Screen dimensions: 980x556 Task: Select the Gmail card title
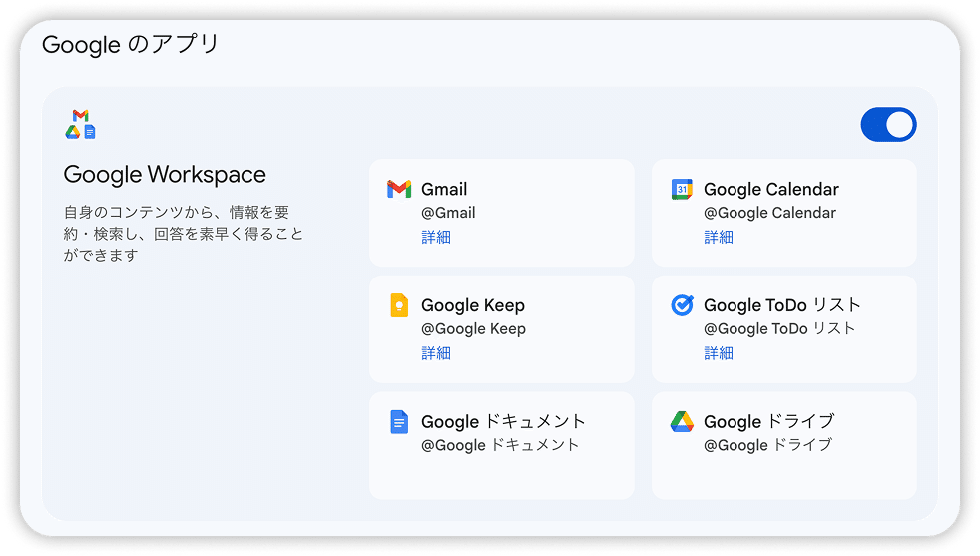444,189
